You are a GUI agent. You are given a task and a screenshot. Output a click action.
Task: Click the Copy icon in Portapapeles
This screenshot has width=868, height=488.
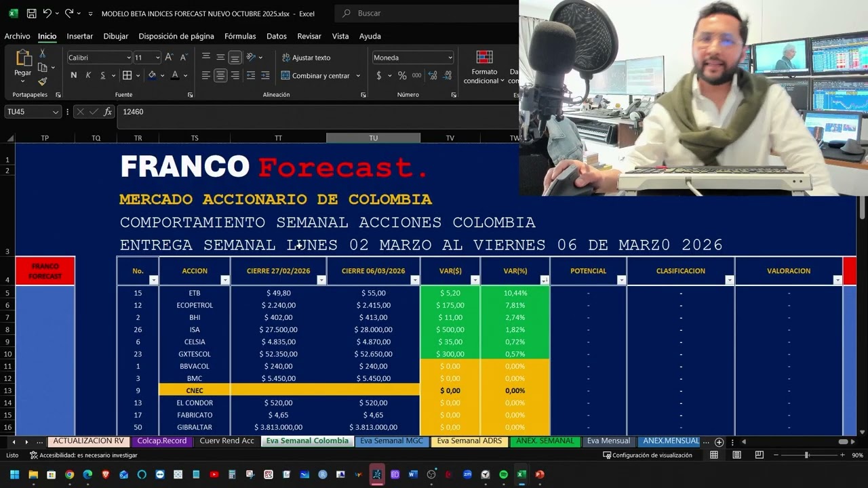click(42, 68)
